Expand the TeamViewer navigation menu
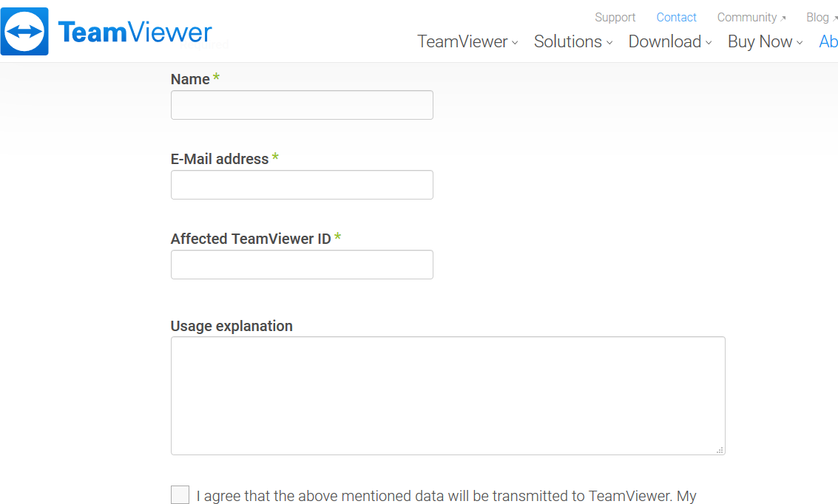This screenshot has height=504, width=838. (467, 41)
